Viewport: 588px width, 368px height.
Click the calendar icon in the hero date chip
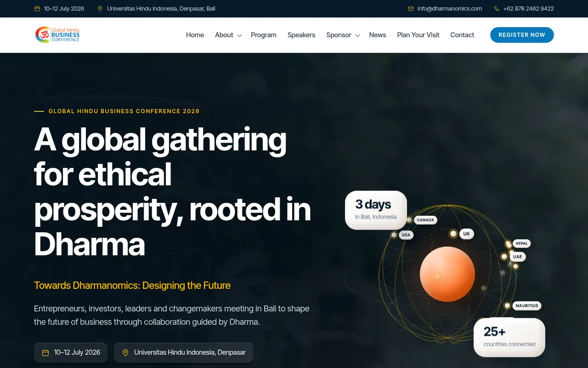click(45, 353)
